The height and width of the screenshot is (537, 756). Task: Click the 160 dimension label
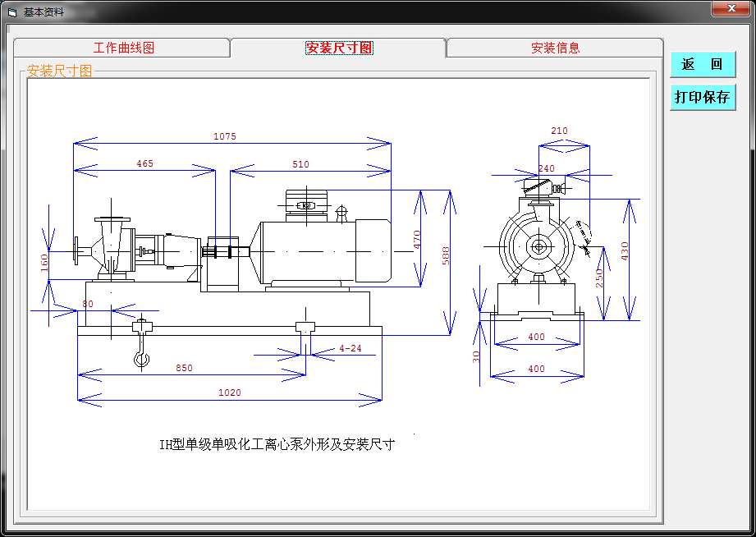(44, 263)
